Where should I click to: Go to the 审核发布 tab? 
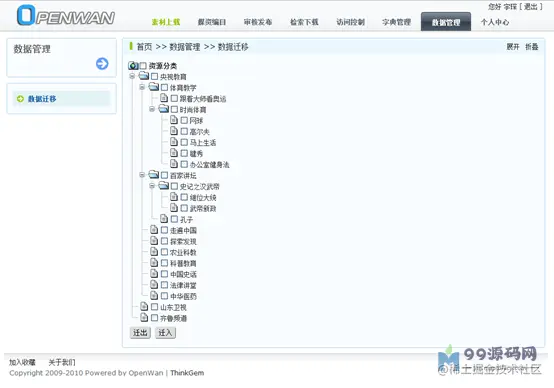(x=258, y=22)
